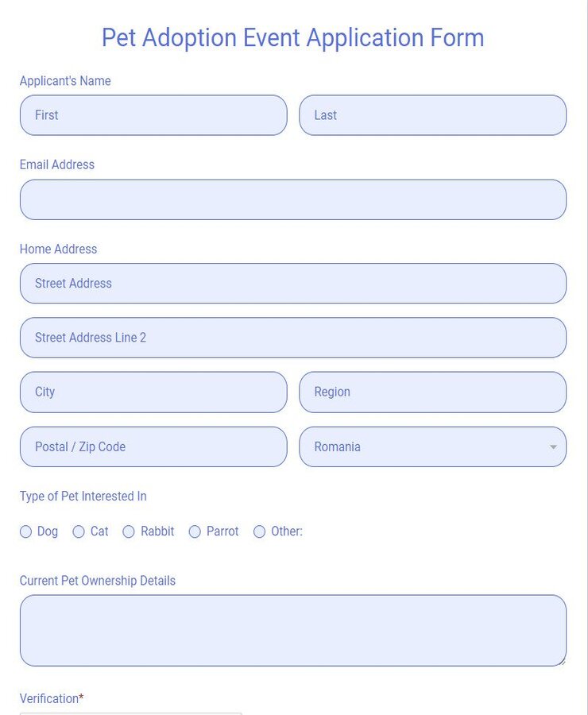Click the form title text
Viewport: 588px width, 715px height.
pyautogui.click(x=293, y=37)
